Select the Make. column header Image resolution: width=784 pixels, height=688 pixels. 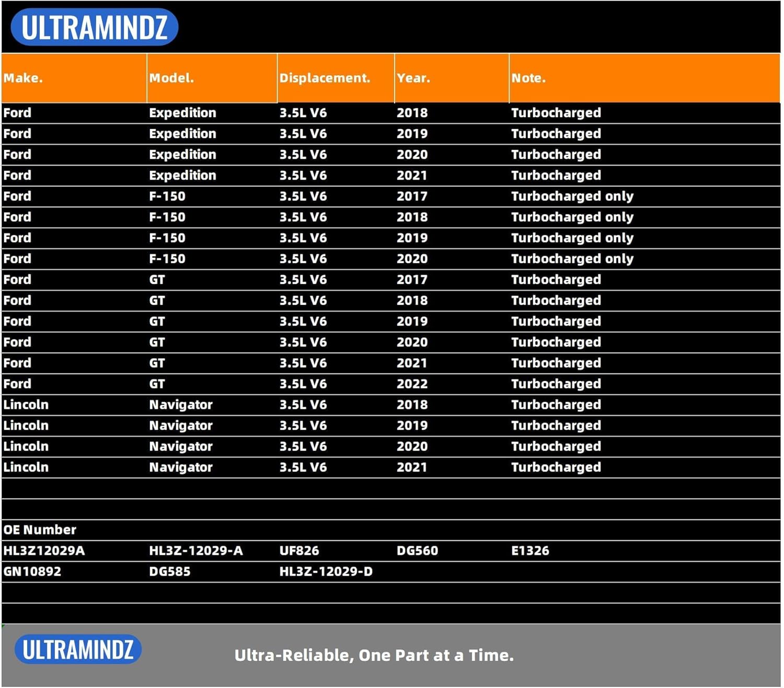74,78
